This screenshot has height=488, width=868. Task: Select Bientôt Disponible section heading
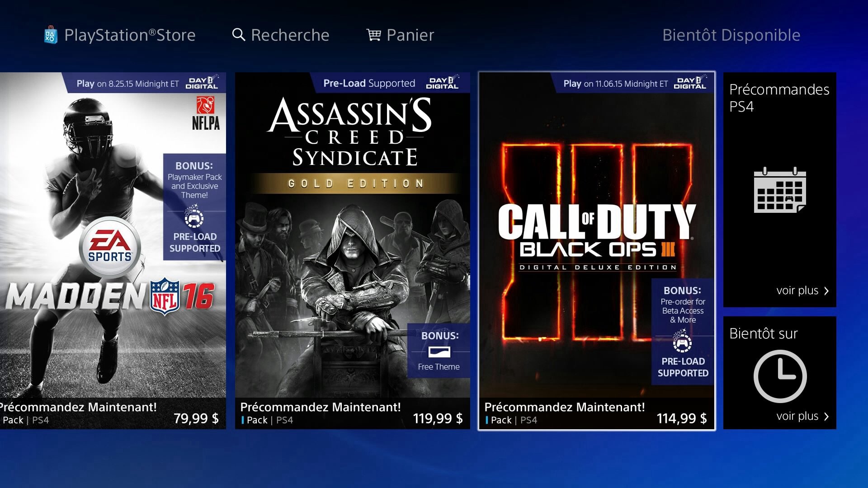tap(731, 35)
